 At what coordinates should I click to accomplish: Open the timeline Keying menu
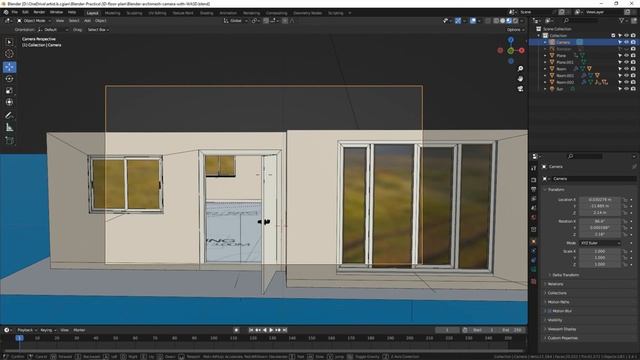pos(48,330)
